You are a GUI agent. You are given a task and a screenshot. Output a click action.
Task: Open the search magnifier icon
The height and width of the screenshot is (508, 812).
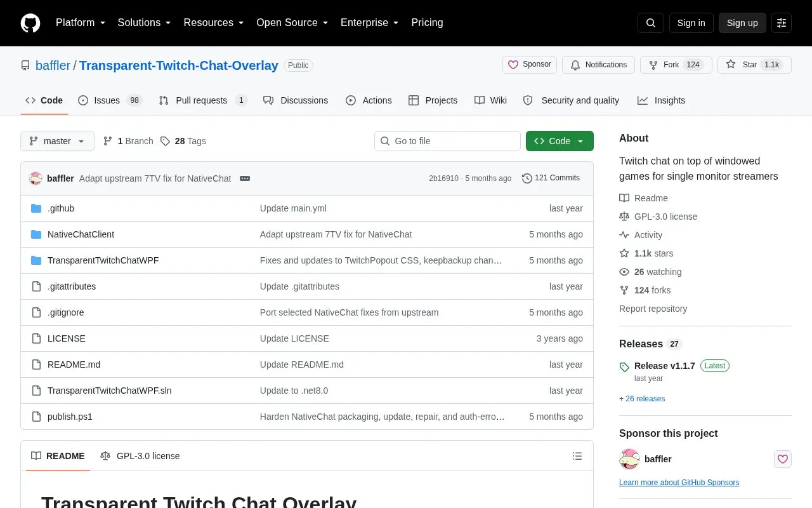click(651, 23)
